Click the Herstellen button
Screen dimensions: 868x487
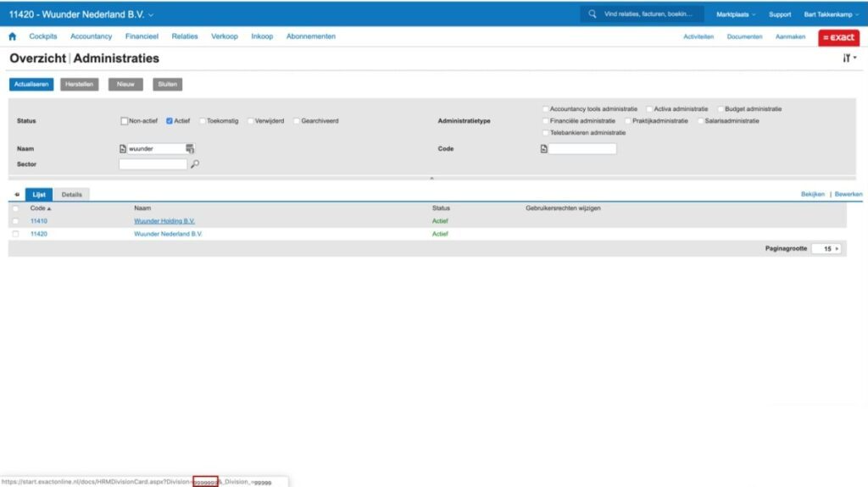click(x=79, y=84)
